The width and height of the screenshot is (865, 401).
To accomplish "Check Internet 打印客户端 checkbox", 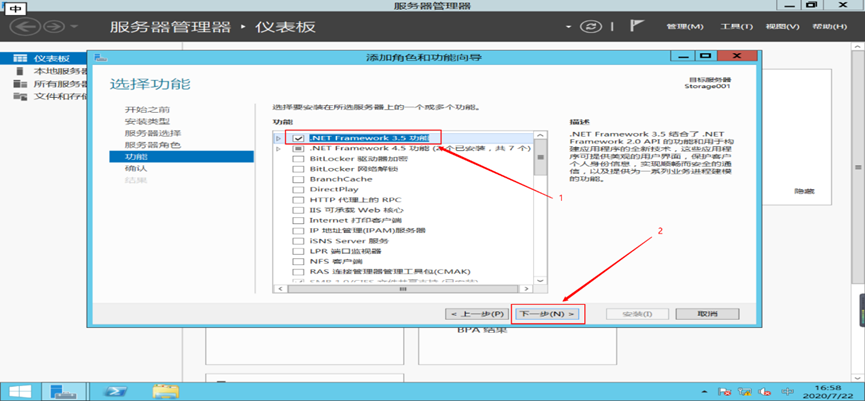I will pyautogui.click(x=298, y=220).
